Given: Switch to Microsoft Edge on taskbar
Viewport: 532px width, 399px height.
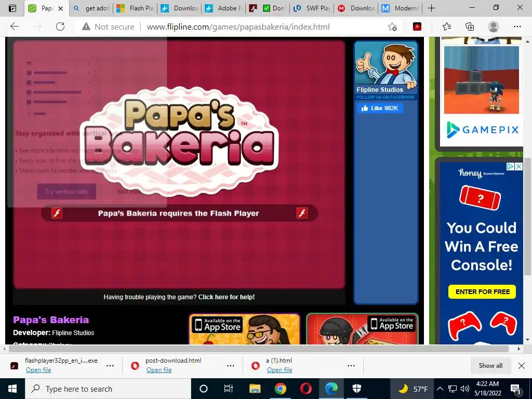Looking at the screenshot, I should pos(331,389).
